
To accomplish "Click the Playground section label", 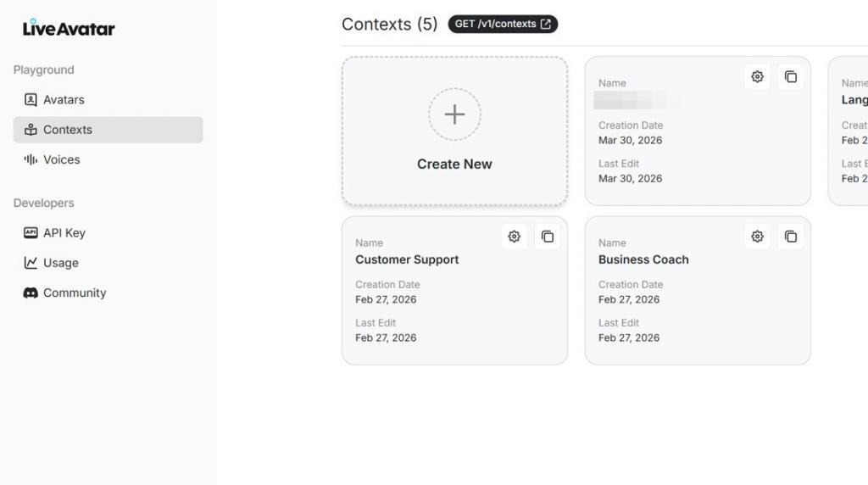I will coord(44,70).
